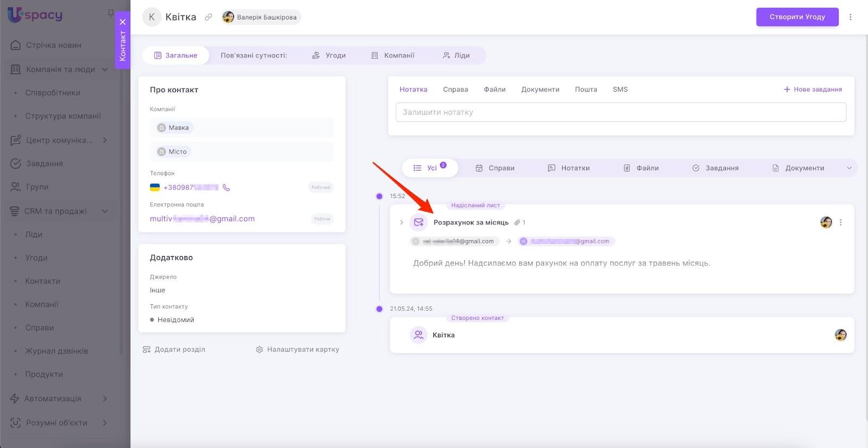Pin the sidebar with the pin icon
This screenshot has width=868, height=448.
tap(111, 12)
